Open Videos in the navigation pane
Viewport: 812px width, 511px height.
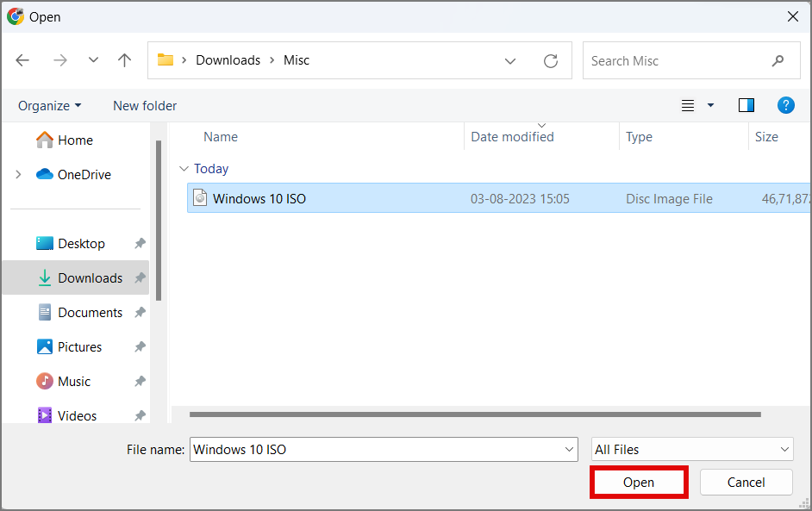(x=66, y=415)
